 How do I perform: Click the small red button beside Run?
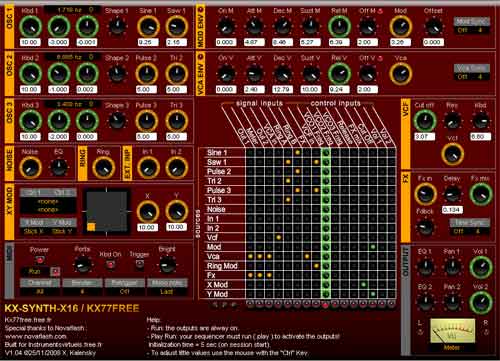click(55, 272)
